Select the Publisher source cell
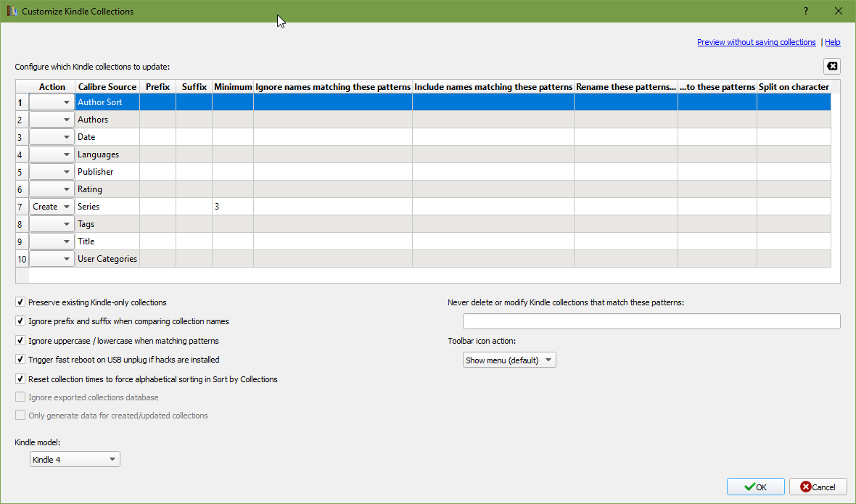The image size is (856, 504). (x=107, y=172)
